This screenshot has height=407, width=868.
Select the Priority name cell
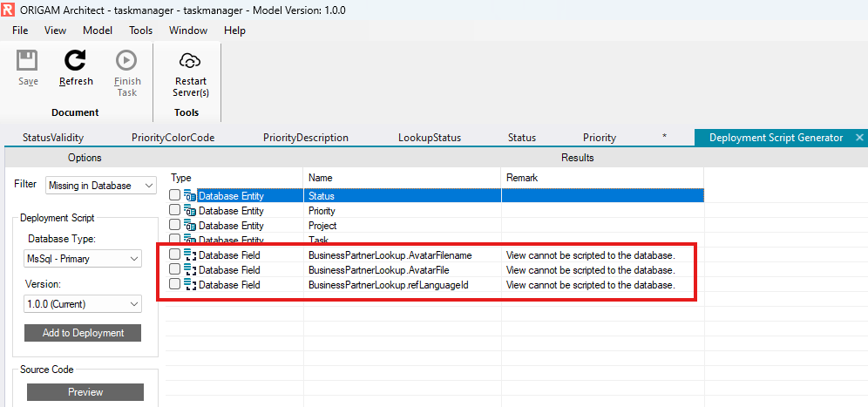point(403,210)
